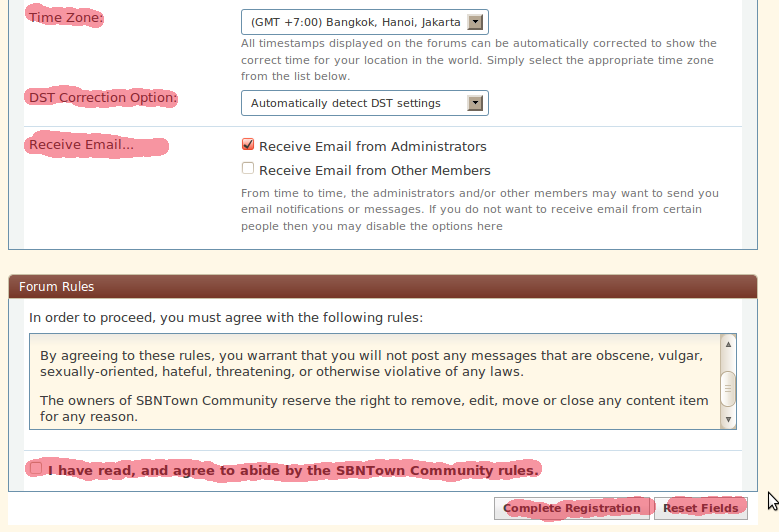Click the "Receive Email..." section label
This screenshot has width=779, height=532.
(82, 145)
